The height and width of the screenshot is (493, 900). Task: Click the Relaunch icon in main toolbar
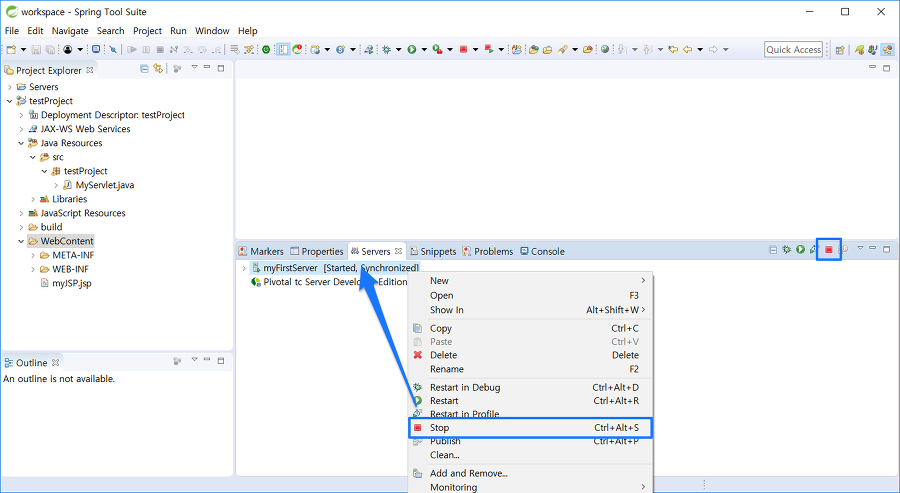(x=489, y=49)
